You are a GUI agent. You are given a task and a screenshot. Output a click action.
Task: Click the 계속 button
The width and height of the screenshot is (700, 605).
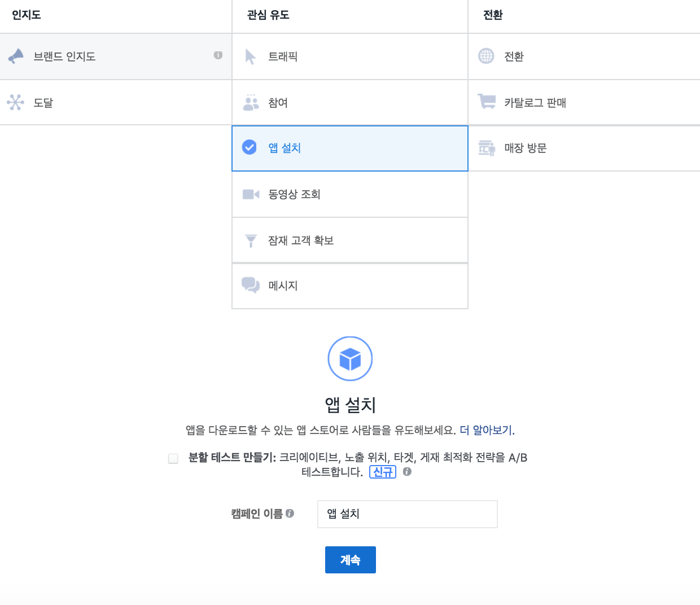pyautogui.click(x=350, y=559)
